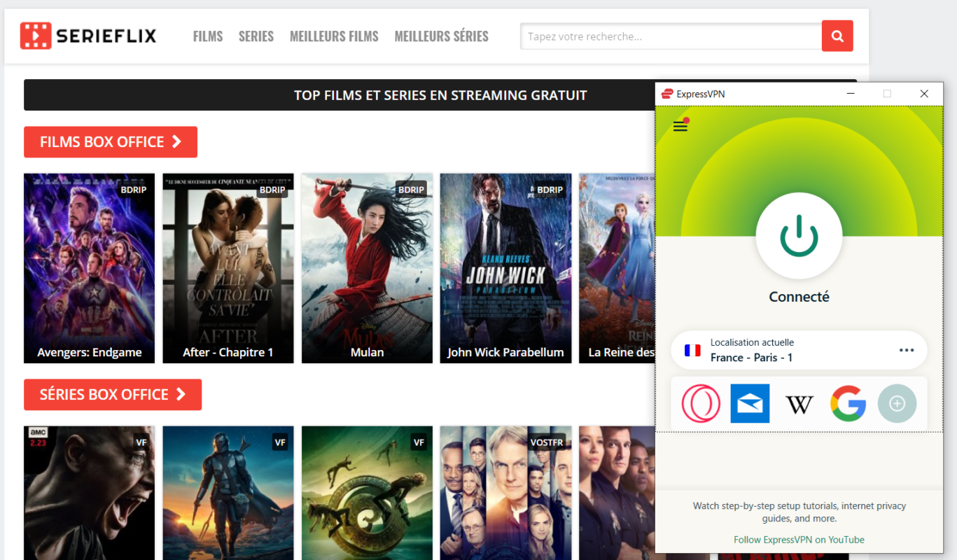Click the Serieflix logo
Image resolution: width=957 pixels, height=560 pixels.
coord(88,36)
